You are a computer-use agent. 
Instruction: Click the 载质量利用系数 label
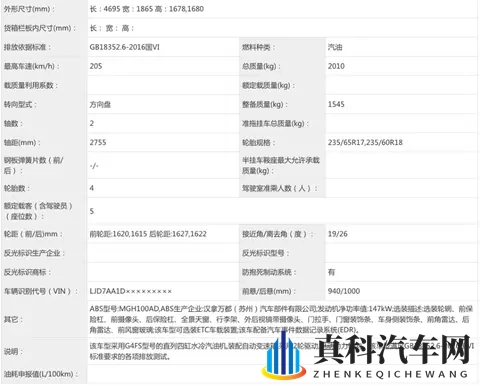[31, 85]
